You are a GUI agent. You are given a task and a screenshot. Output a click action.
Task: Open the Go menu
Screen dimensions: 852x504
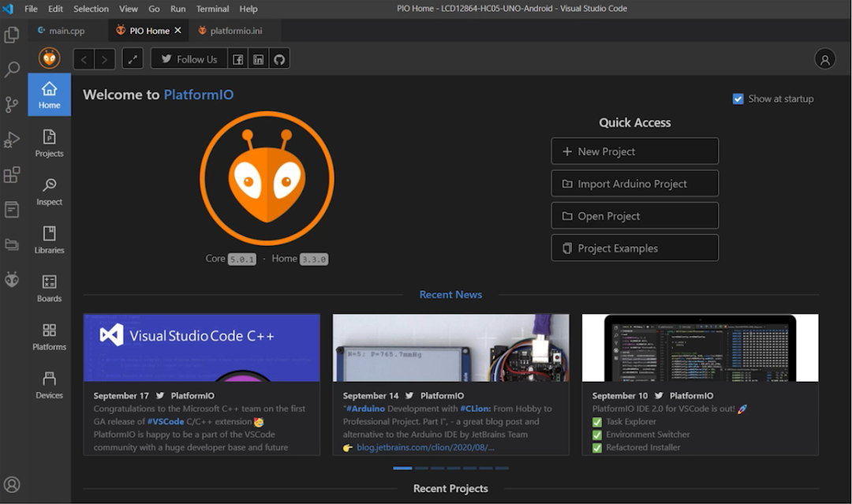[155, 9]
